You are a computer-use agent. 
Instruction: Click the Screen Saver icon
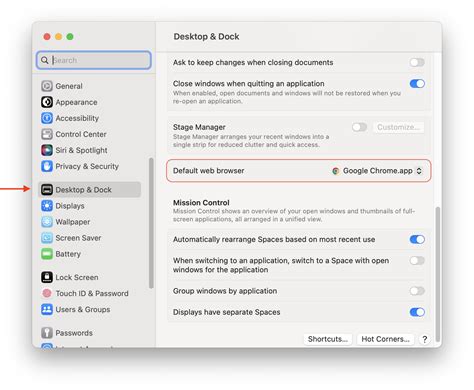[x=47, y=238]
